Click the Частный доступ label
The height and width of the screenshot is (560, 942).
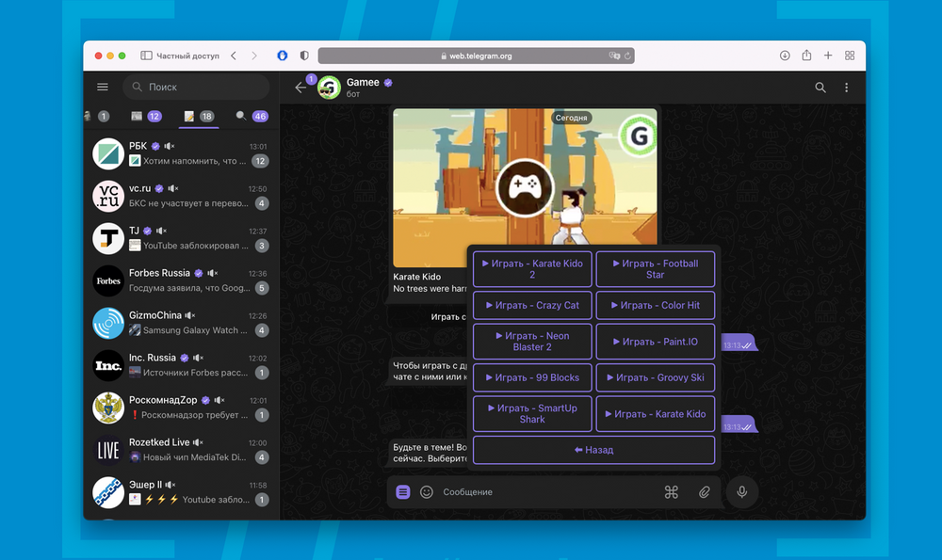click(x=188, y=56)
